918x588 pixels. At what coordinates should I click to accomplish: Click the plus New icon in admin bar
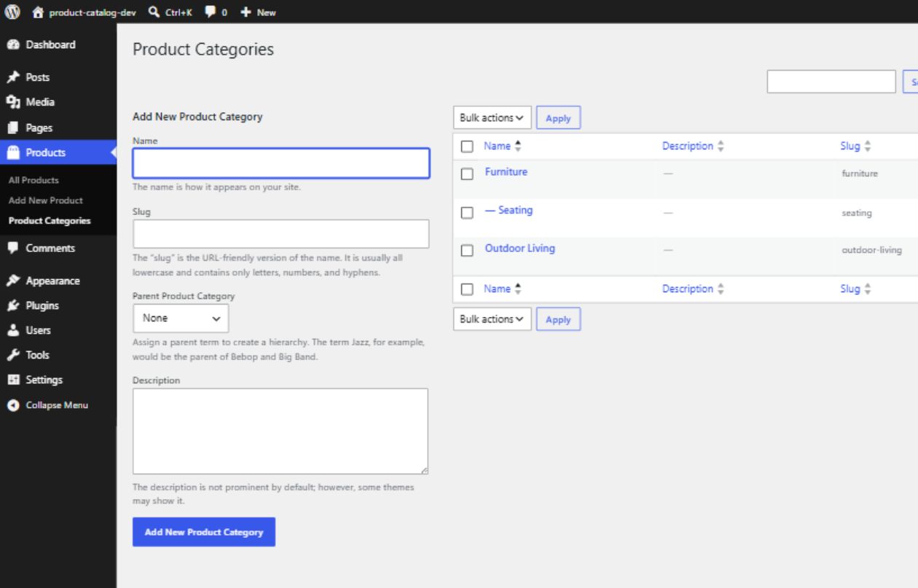pos(246,12)
